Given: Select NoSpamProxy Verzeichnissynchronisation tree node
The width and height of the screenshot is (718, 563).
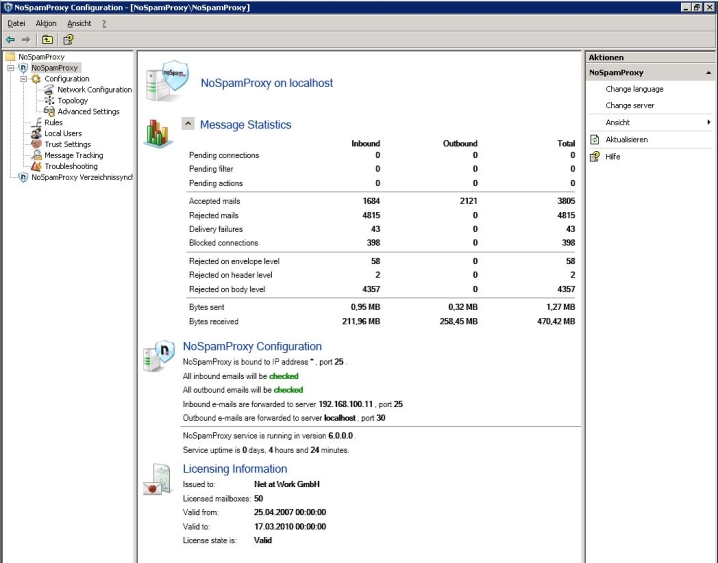Looking at the screenshot, I should tap(81, 178).
